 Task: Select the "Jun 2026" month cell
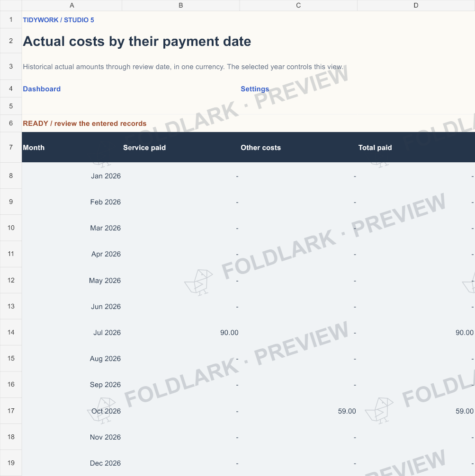pyautogui.click(x=72, y=306)
